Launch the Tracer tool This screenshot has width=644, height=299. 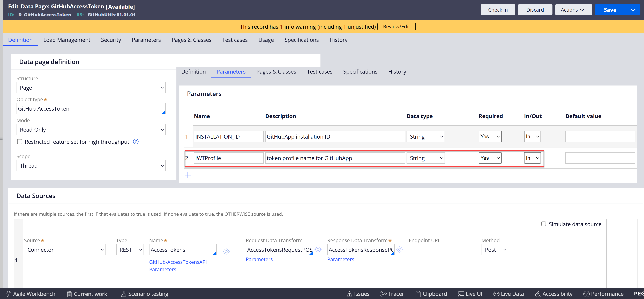[x=392, y=294]
